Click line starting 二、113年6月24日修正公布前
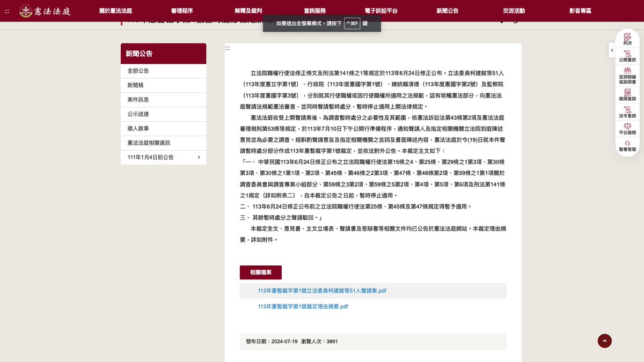The image size is (644, 362). point(356,206)
